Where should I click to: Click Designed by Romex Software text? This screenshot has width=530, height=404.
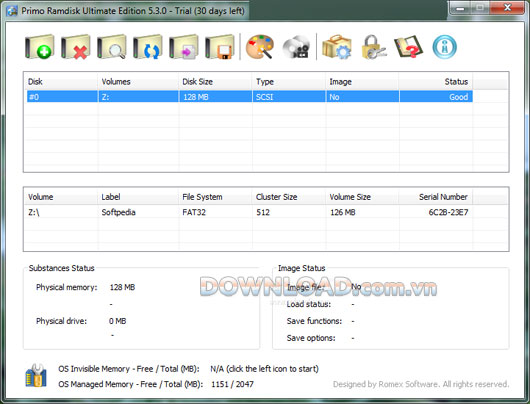pyautogui.click(x=420, y=384)
